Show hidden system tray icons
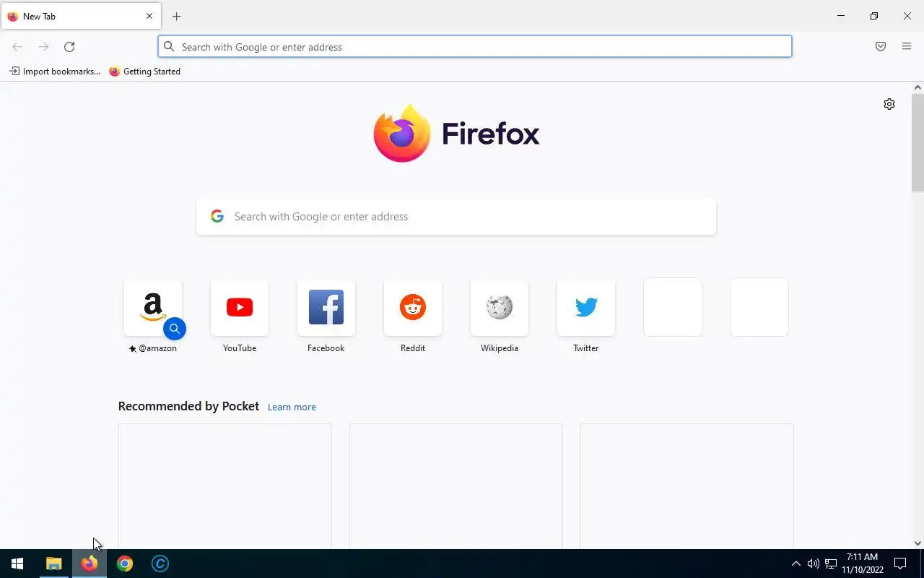924x578 pixels. [x=796, y=564]
